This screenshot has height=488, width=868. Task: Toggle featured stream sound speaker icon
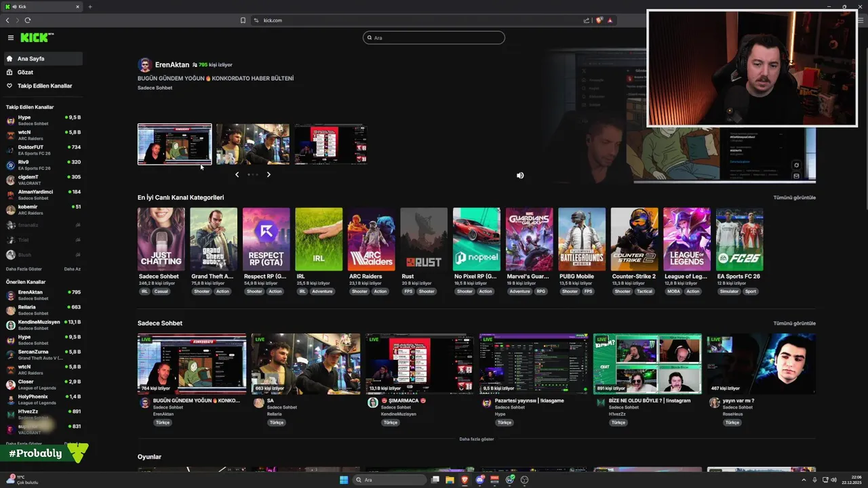click(520, 176)
